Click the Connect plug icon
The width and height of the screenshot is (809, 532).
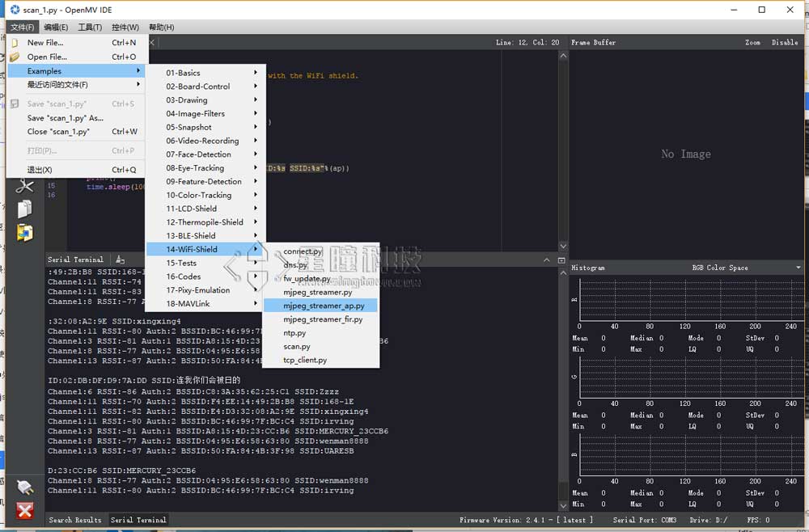25,488
